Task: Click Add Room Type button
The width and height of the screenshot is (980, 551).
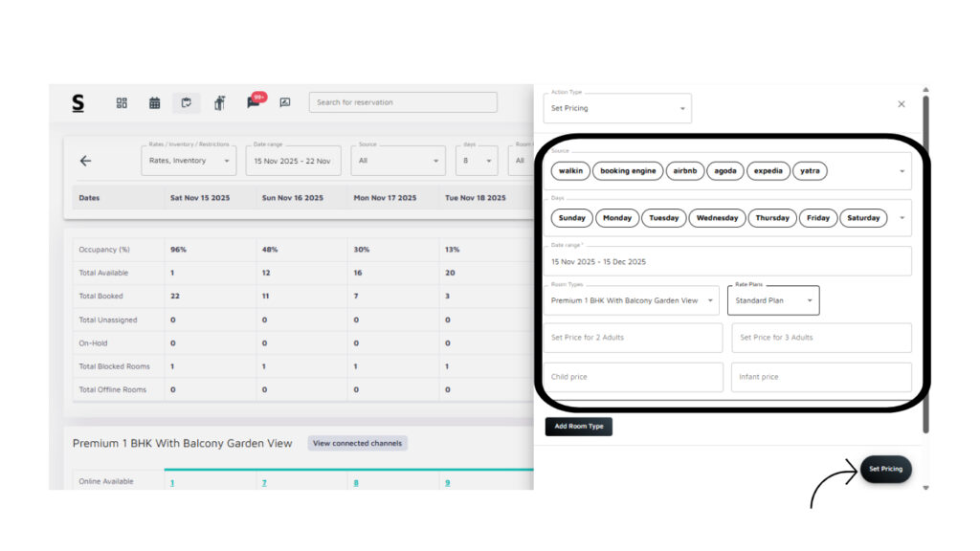Action: tap(578, 427)
